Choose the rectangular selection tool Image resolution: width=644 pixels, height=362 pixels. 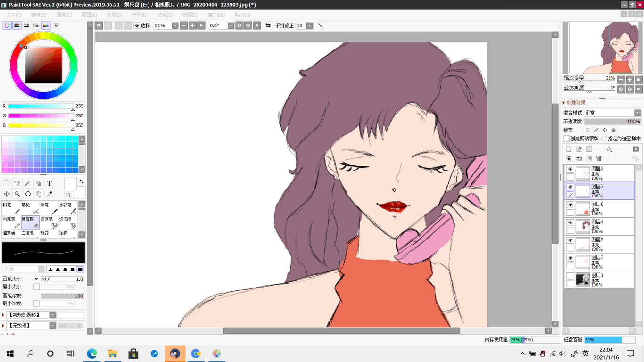(7, 183)
